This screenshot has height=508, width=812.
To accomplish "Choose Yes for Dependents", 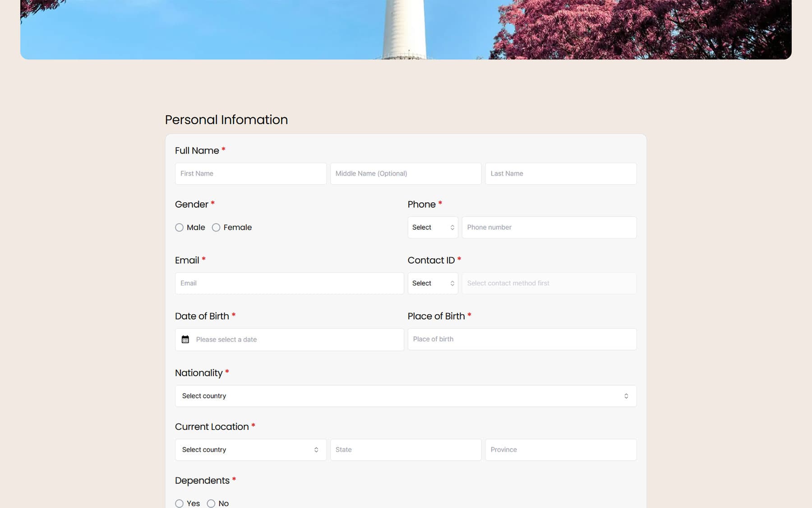I will 180,503.
